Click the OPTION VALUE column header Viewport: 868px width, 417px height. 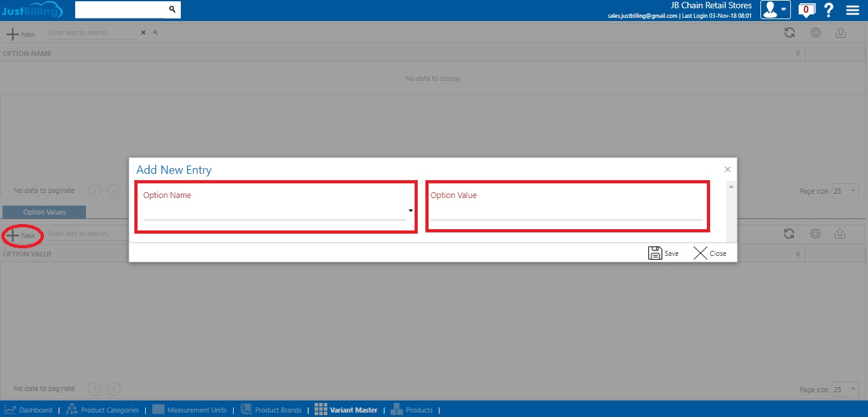point(27,254)
